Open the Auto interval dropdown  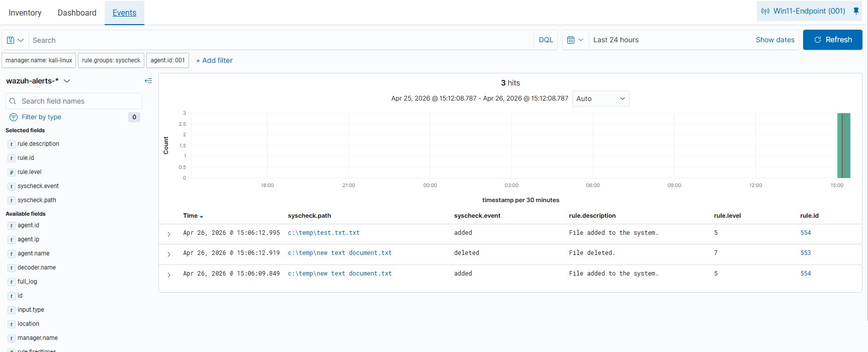tap(600, 99)
